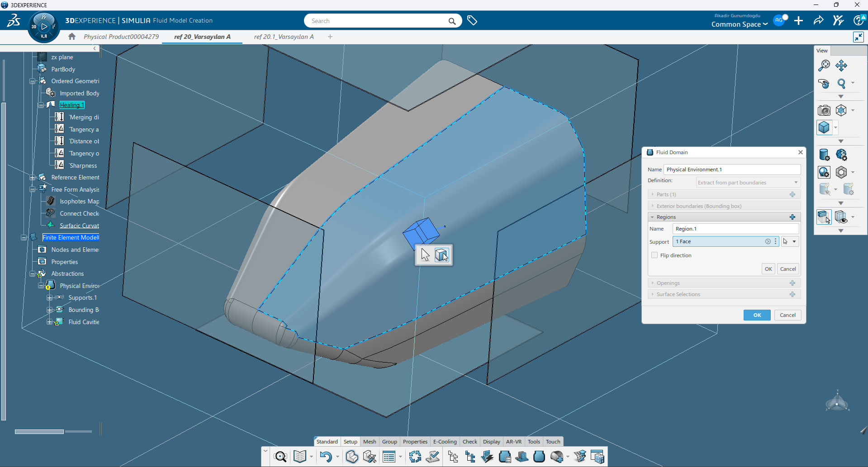Click the dark blue tree structure icon in toolbar
This screenshot has height=467, width=868.
470,457
